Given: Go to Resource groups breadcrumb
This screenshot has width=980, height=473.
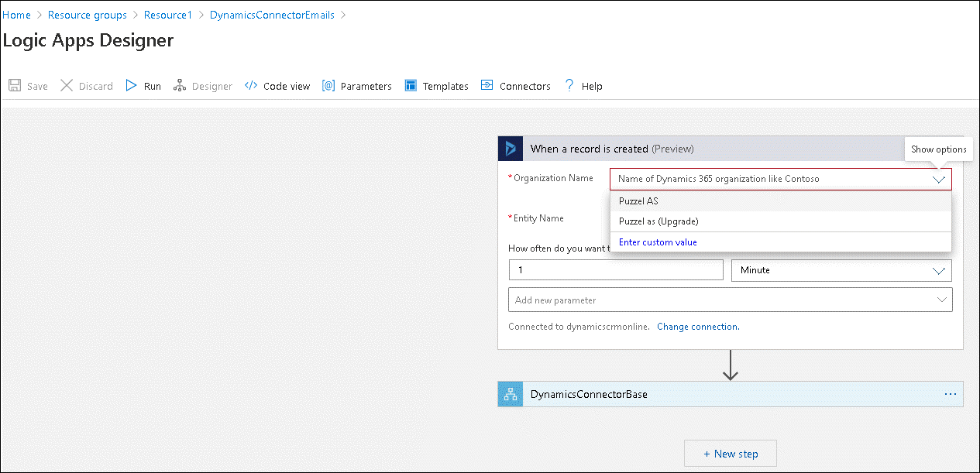Looking at the screenshot, I should tap(87, 15).
